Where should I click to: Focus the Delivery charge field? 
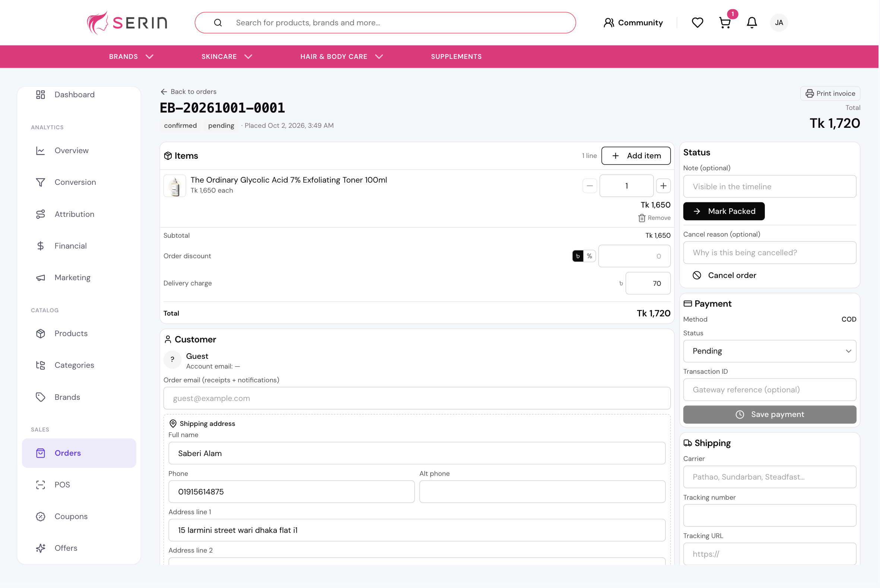pyautogui.click(x=648, y=284)
